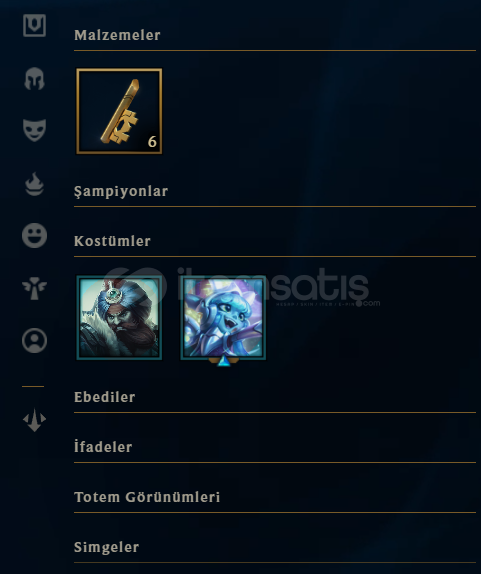Screen dimensions: 481x574
Task: Expand the Şampiyonlar section header
Action: coord(121,191)
